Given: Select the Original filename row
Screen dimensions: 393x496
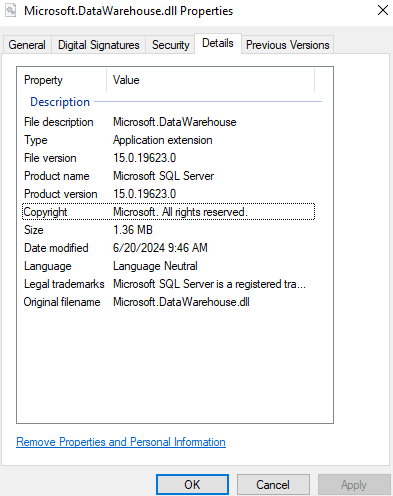Looking at the screenshot, I should tap(169, 302).
